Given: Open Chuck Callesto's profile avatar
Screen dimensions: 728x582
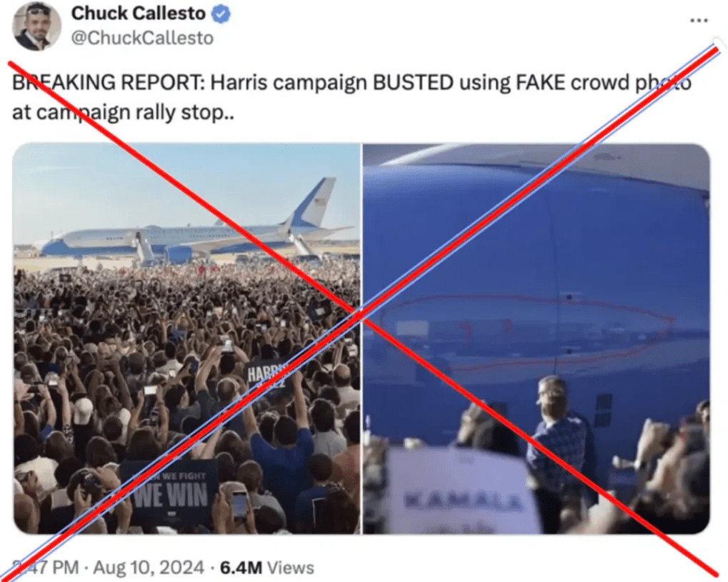Looking at the screenshot, I should pos(36,26).
